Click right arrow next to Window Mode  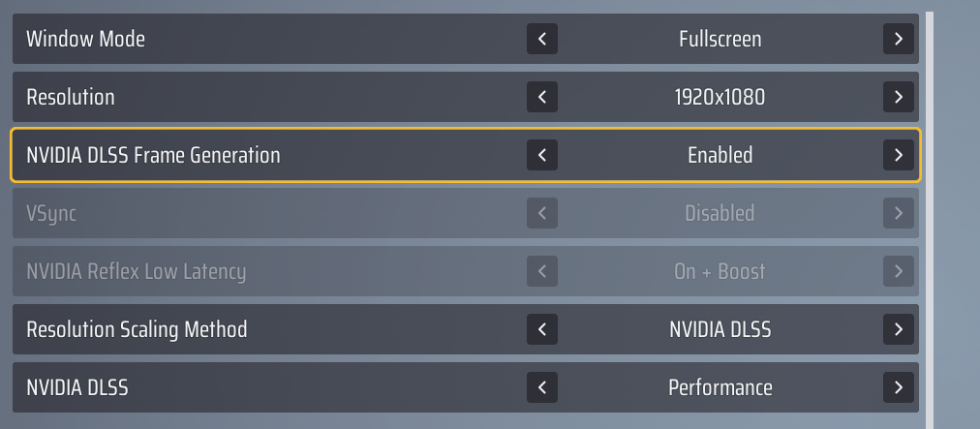tap(899, 39)
